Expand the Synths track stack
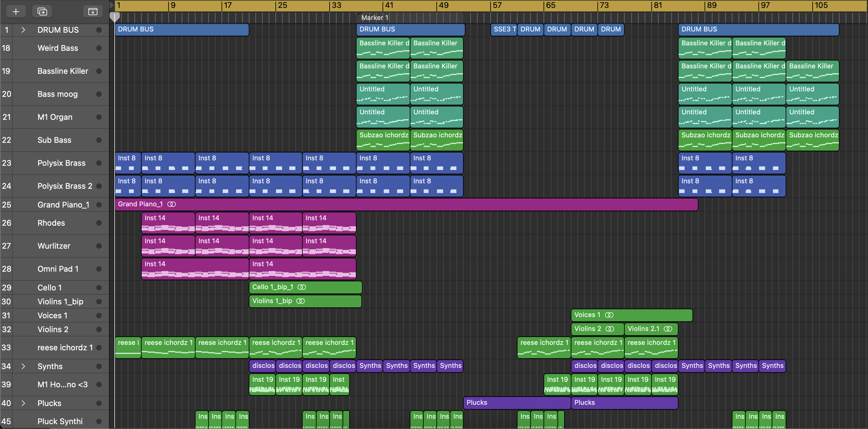Screen dimensions: 868x429 pyautogui.click(x=23, y=366)
